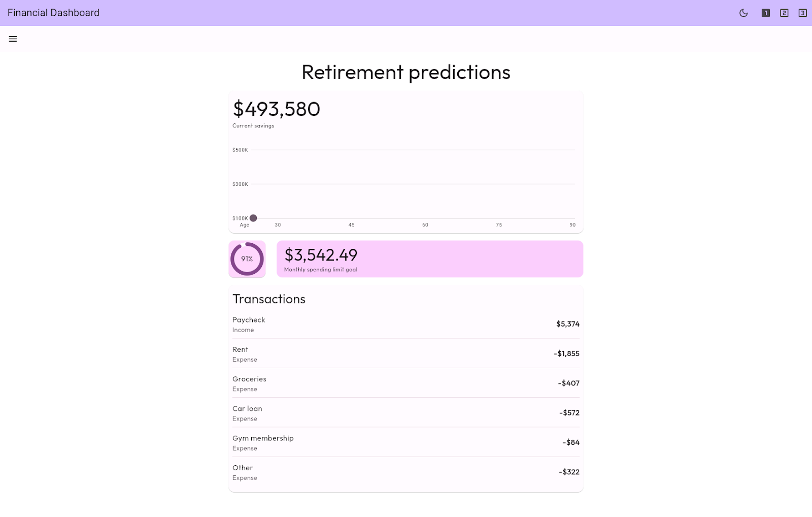Click the Retirement predictions heading
Viewport: 812px width, 517px height.
(406, 72)
